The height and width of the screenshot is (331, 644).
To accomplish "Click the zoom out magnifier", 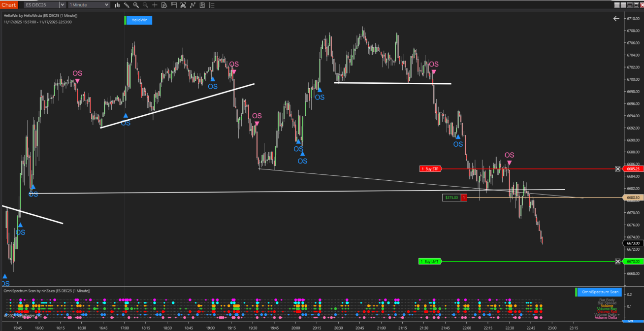I will pyautogui.click(x=145, y=5).
